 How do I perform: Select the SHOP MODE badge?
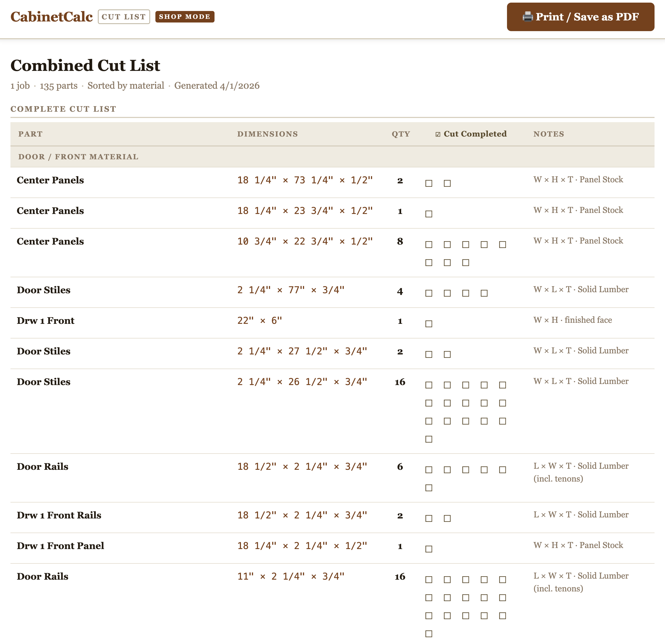(185, 16)
